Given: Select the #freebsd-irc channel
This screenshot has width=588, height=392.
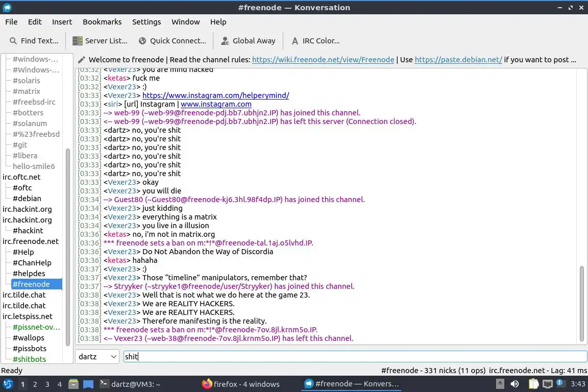Looking at the screenshot, I should tap(34, 102).
